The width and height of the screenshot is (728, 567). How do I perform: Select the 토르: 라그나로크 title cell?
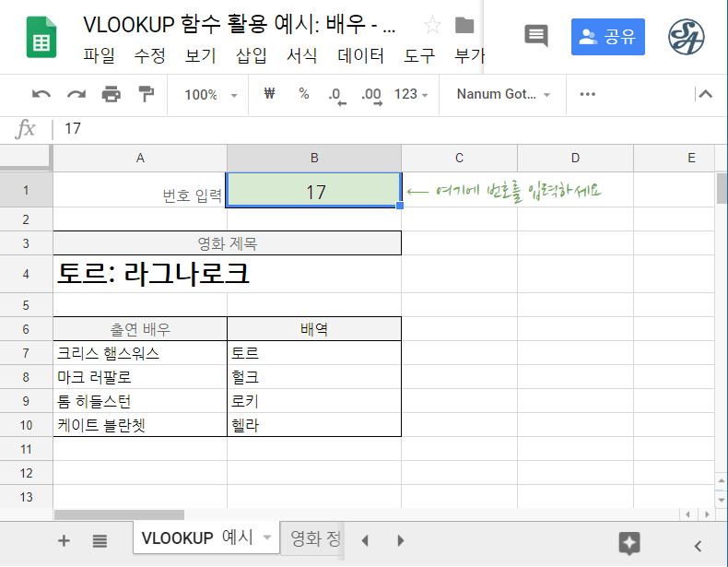pyautogui.click(x=227, y=274)
